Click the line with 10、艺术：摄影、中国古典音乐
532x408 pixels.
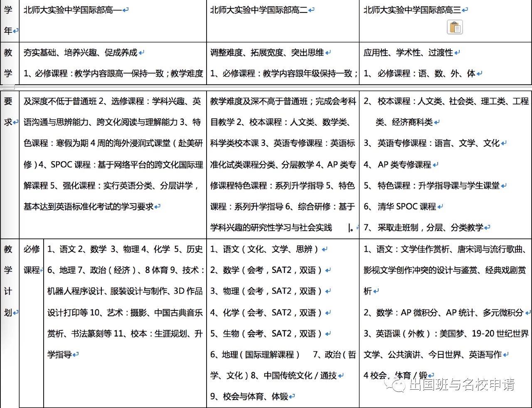coord(125,312)
